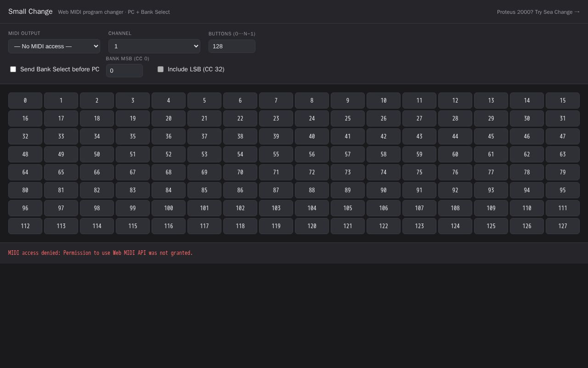Click program button 3
This screenshot has width=588, height=368.
click(x=133, y=100)
